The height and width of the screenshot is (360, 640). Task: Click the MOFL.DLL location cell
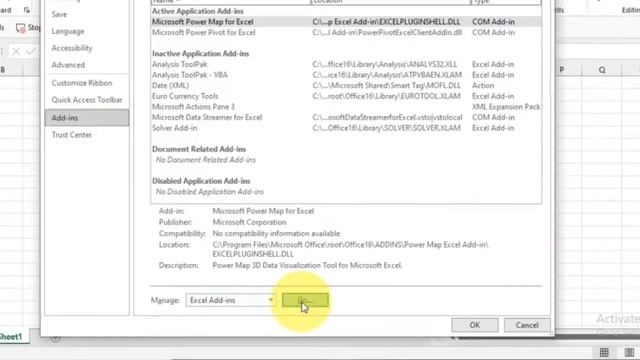pyautogui.click(x=386, y=85)
